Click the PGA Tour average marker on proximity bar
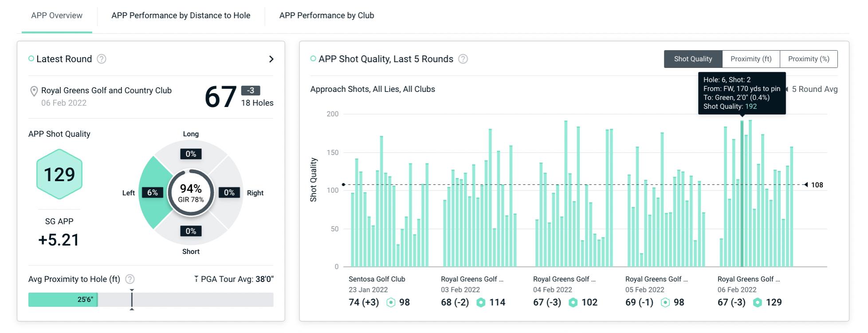Screen dimensions: 868x333 [x=132, y=300]
